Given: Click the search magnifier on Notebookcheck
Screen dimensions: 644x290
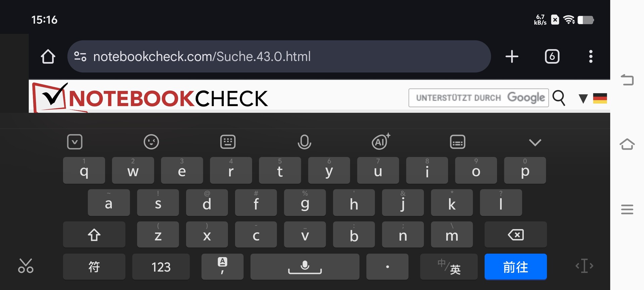Looking at the screenshot, I should pyautogui.click(x=559, y=98).
